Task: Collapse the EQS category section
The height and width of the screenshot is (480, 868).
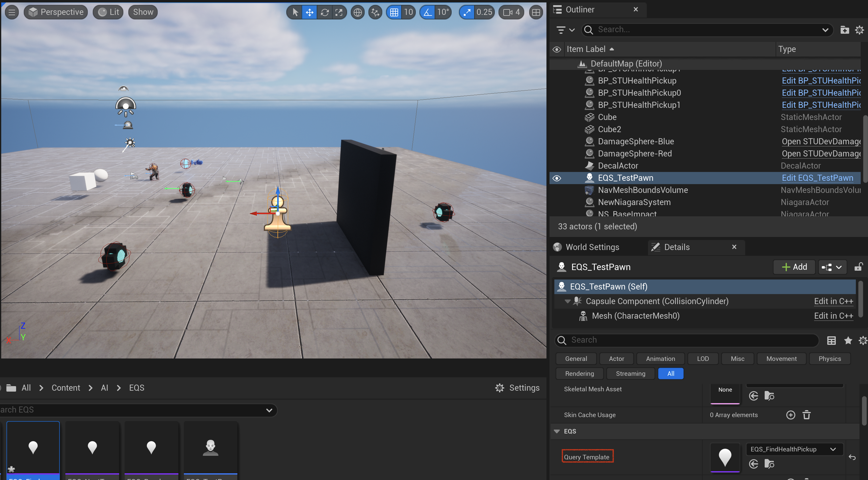Action: pos(556,431)
